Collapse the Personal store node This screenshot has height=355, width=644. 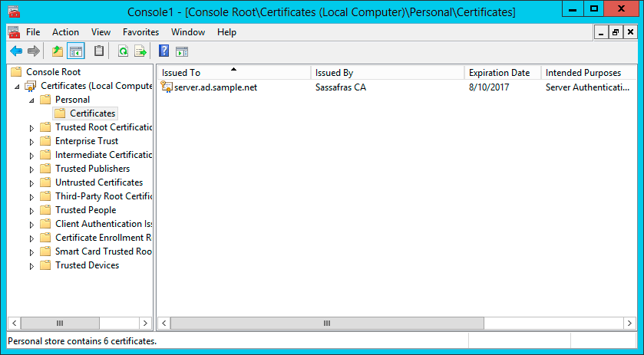point(31,100)
